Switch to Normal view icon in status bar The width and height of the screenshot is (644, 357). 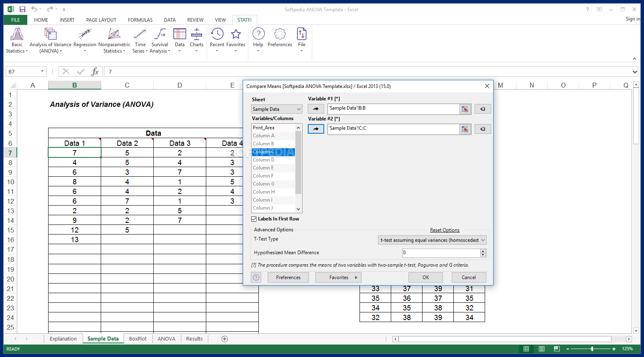pyautogui.click(x=526, y=349)
